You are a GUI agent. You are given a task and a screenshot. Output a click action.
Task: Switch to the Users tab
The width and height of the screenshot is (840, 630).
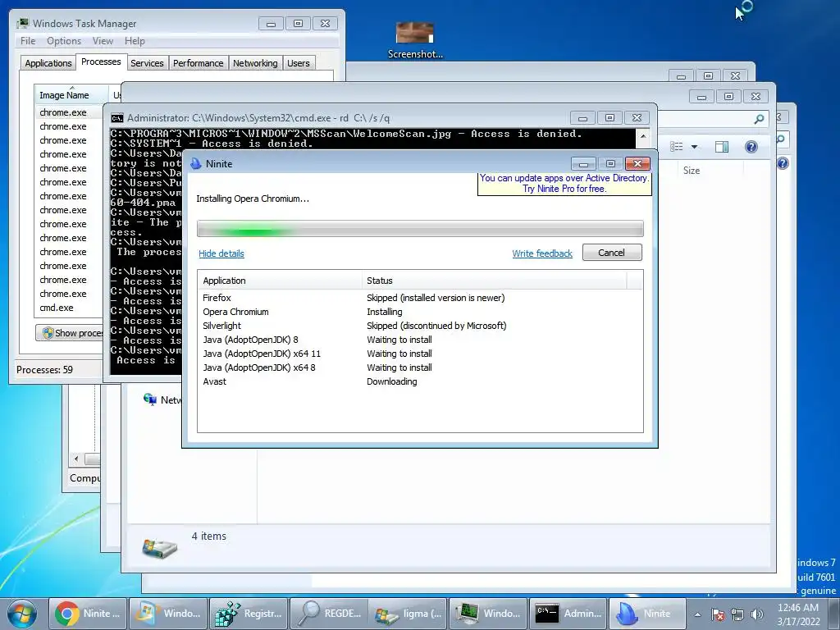click(x=299, y=63)
